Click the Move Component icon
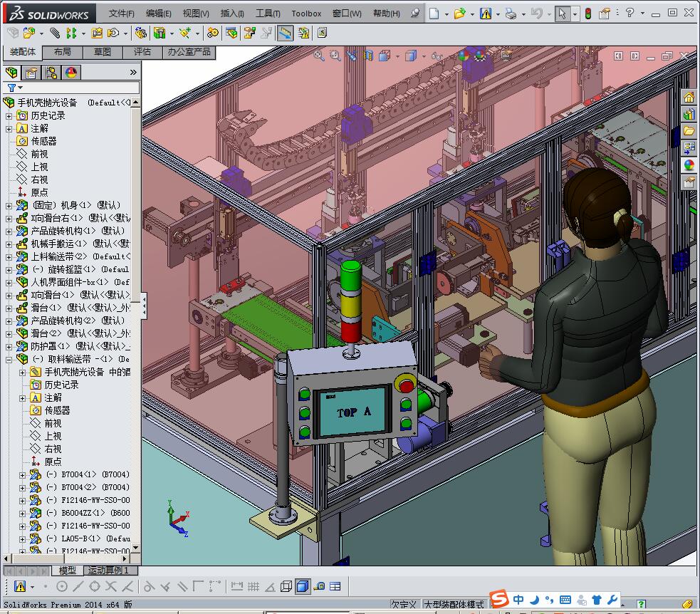 pyautogui.click(x=113, y=33)
